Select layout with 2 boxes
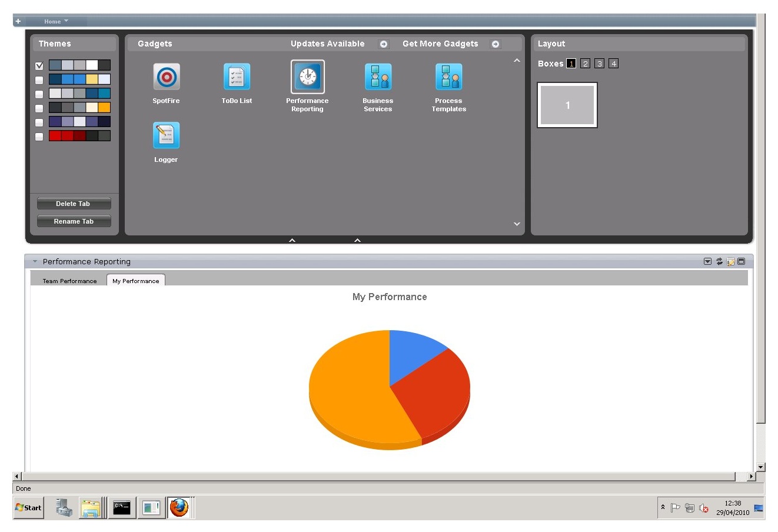The width and height of the screenshot is (778, 532). 585,64
